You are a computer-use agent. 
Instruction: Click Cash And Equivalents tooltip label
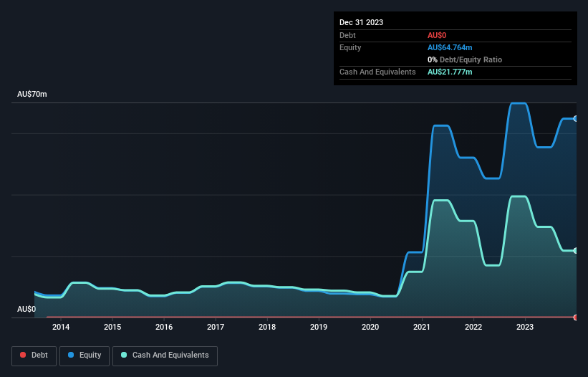point(377,72)
